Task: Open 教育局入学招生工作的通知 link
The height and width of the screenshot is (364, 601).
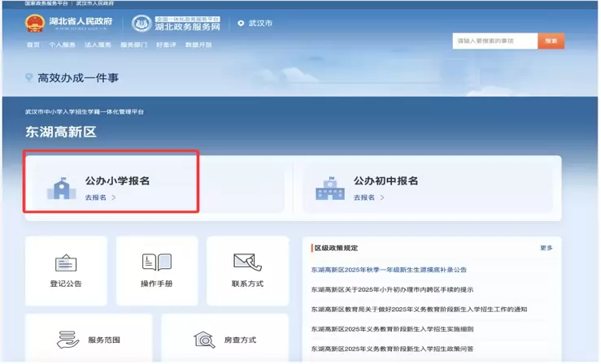Action: coord(419,310)
